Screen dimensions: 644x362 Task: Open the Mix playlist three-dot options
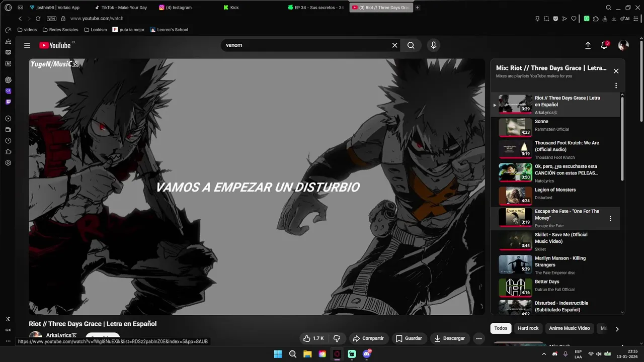(616, 85)
